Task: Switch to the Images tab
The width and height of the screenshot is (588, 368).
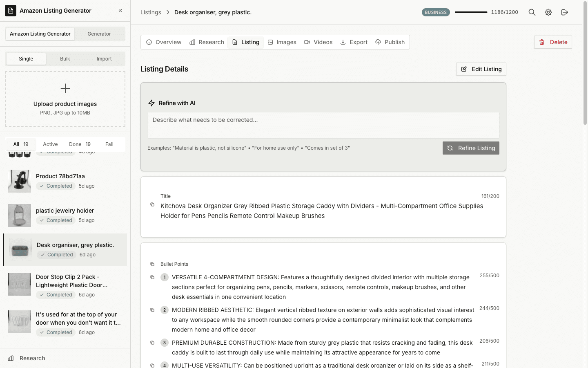Action: (282, 42)
